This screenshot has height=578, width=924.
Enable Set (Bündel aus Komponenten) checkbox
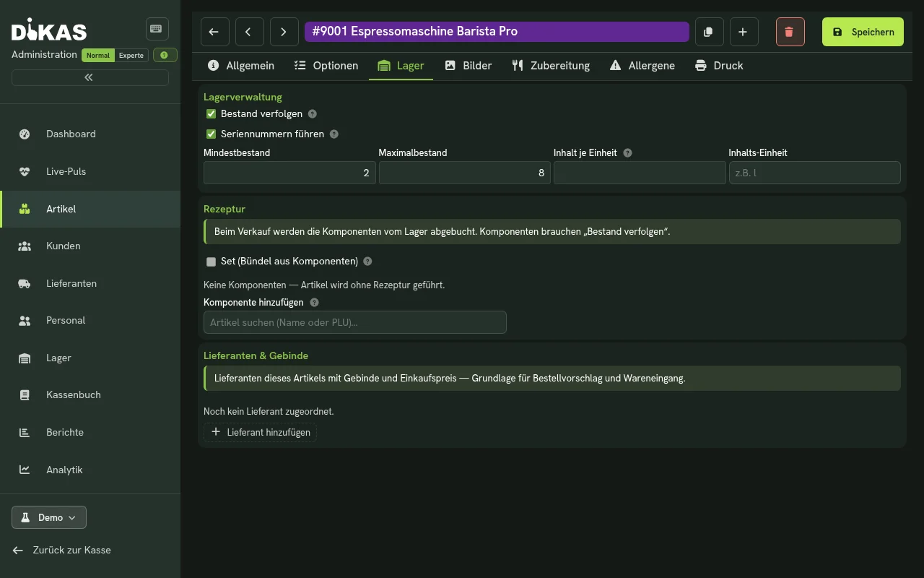212,262
